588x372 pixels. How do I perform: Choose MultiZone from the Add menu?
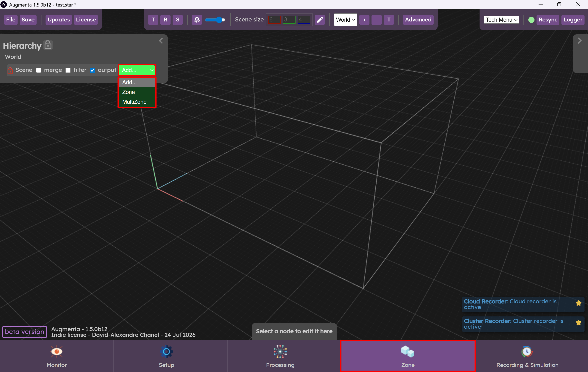(x=134, y=102)
